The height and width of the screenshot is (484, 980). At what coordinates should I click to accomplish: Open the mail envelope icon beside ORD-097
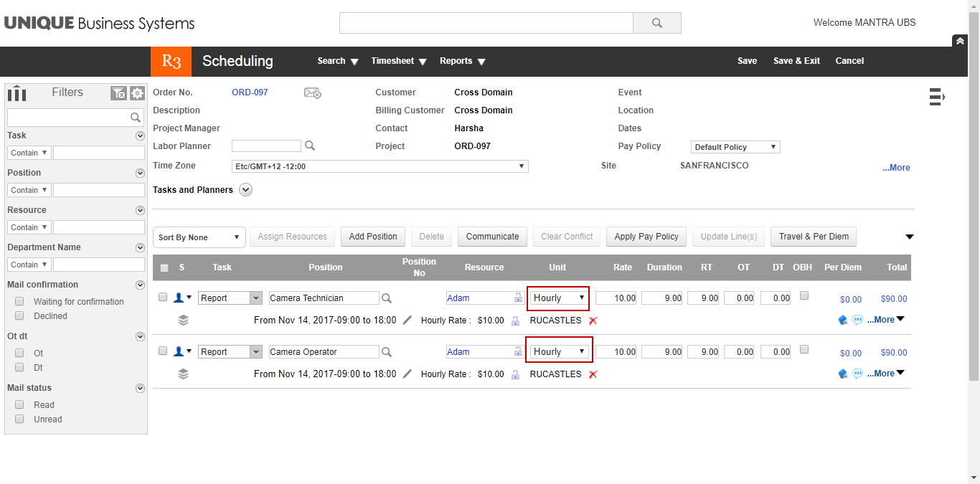coord(312,92)
